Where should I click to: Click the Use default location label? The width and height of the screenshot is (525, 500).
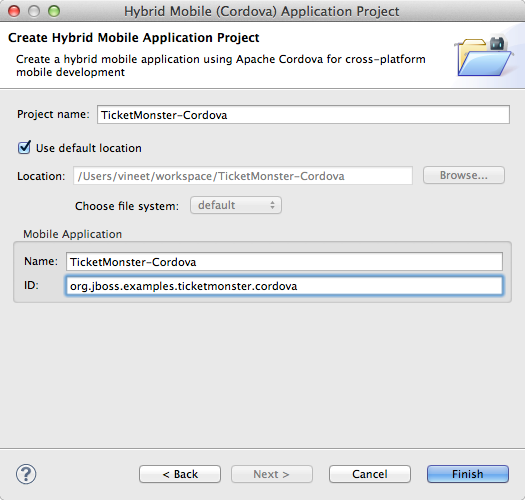[x=89, y=148]
